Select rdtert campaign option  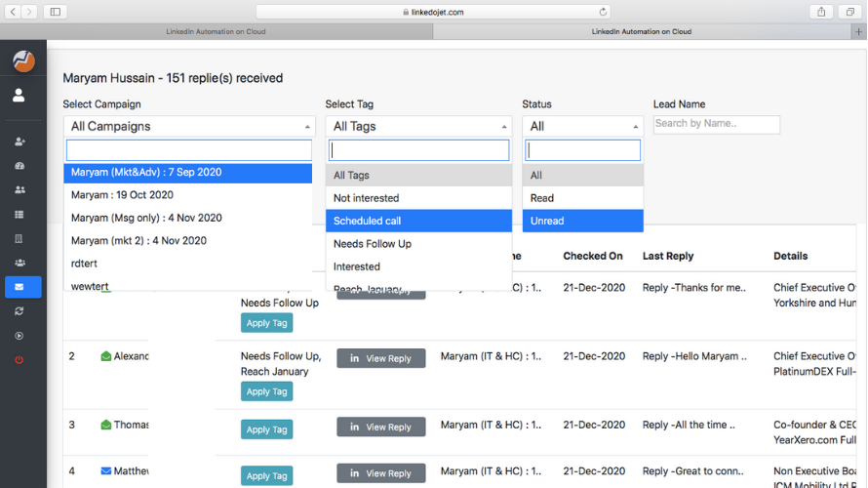coord(188,264)
